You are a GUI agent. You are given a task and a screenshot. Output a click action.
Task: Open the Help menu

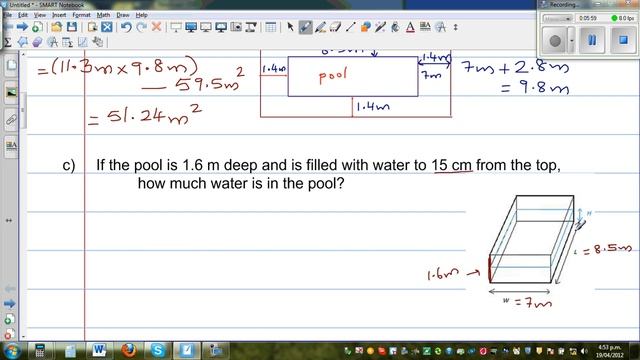pyautogui.click(x=141, y=15)
